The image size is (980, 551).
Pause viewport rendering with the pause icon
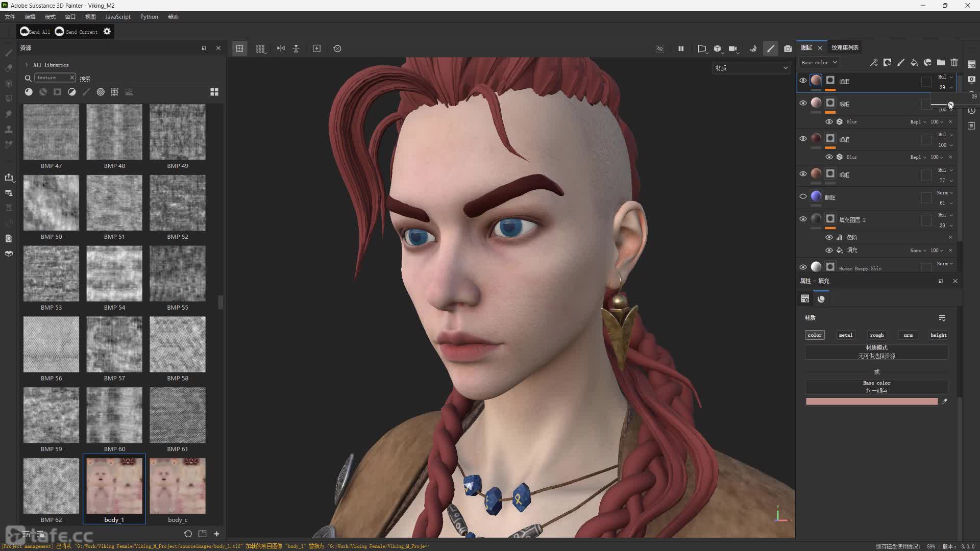coord(681,48)
